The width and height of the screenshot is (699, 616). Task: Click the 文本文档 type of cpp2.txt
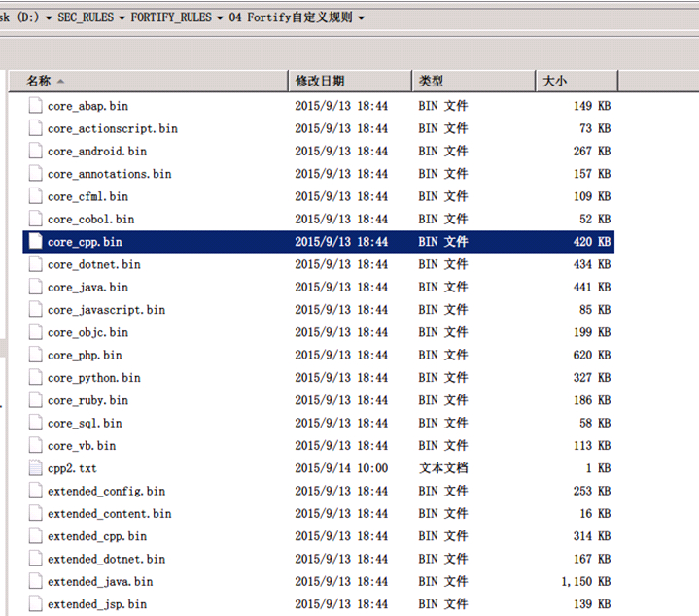click(x=443, y=468)
